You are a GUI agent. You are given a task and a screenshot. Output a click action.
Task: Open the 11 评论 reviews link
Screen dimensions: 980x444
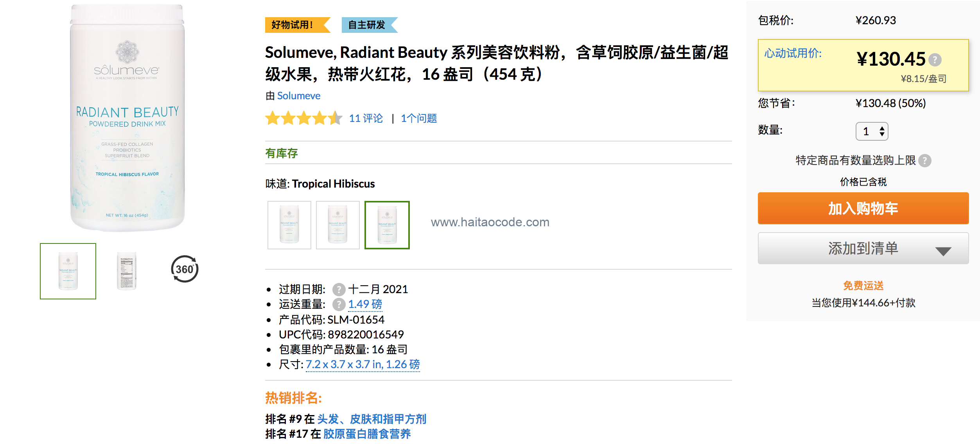[x=366, y=118]
